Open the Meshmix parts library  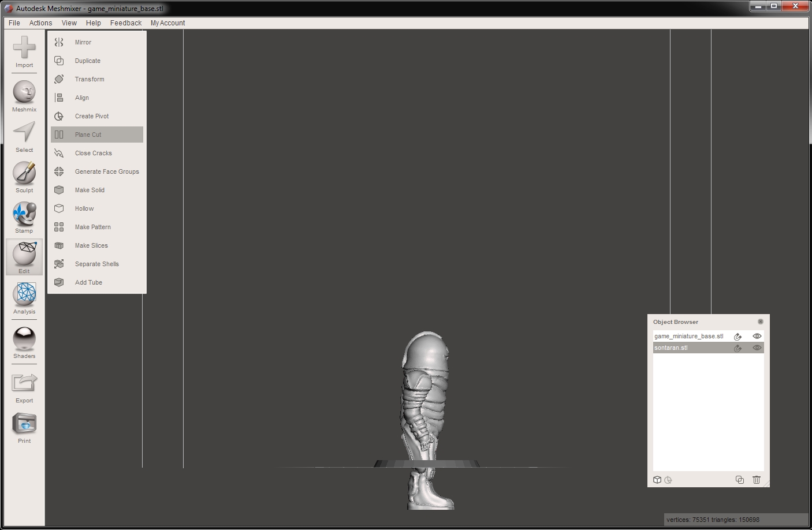click(x=24, y=96)
